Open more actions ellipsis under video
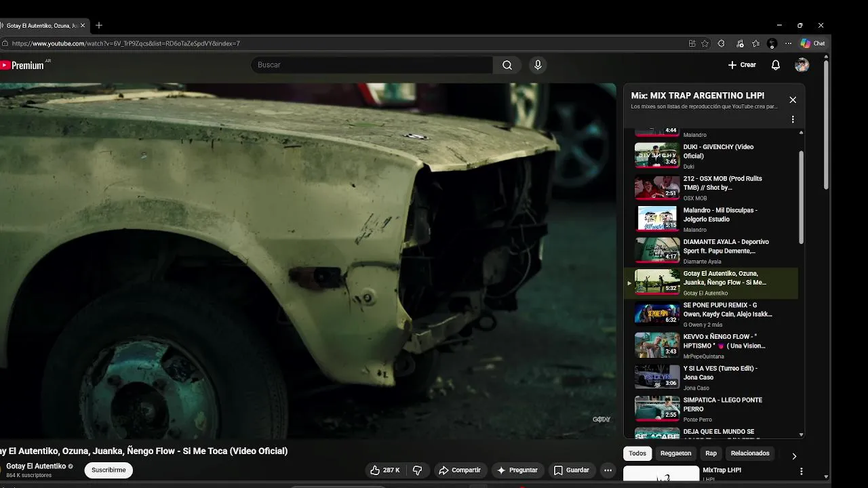This screenshot has width=868, height=488. click(608, 470)
